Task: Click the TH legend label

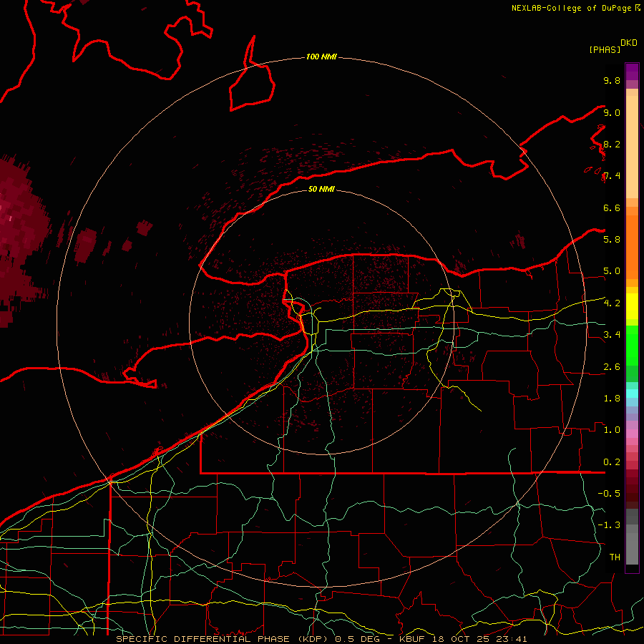Action: (x=615, y=557)
